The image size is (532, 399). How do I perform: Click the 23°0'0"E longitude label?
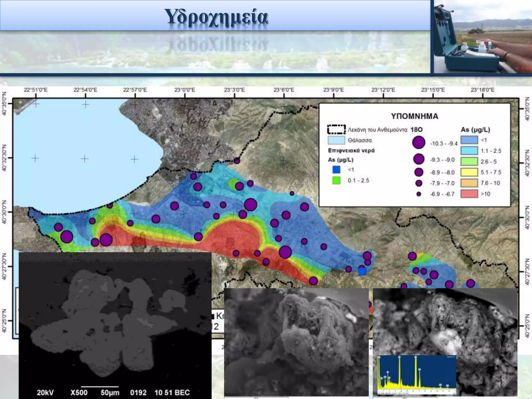coord(184,90)
